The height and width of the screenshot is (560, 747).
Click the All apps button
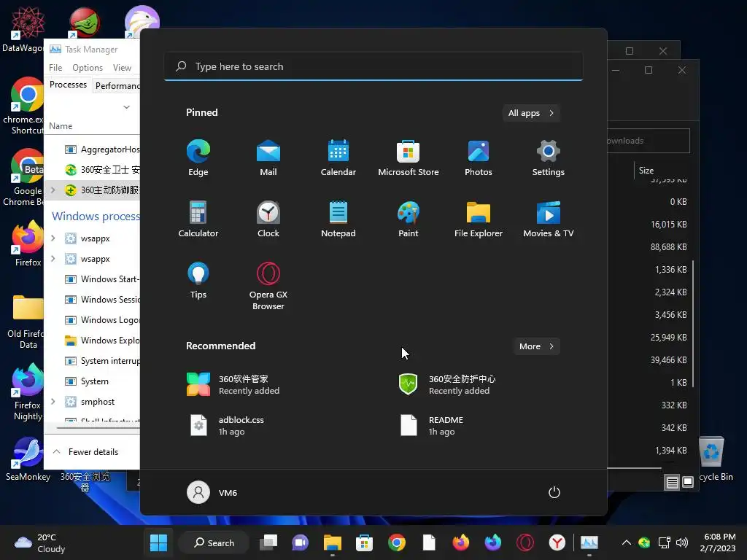click(531, 113)
